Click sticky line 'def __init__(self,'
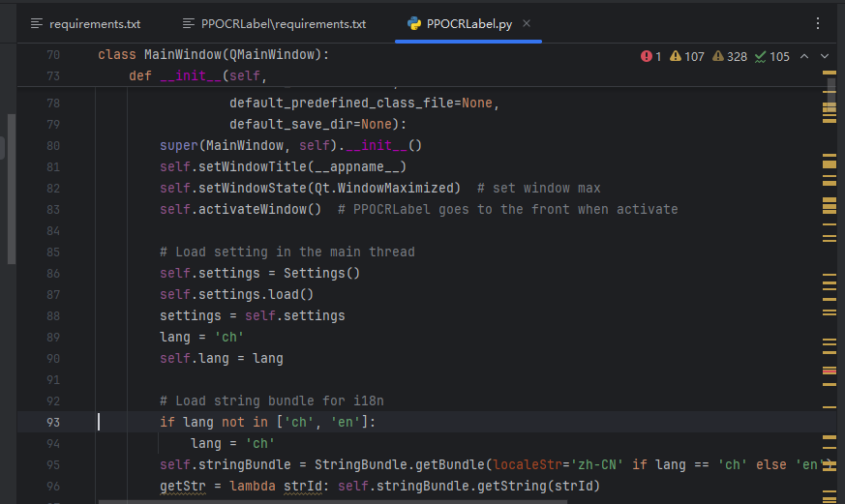845x504 pixels. click(197, 75)
